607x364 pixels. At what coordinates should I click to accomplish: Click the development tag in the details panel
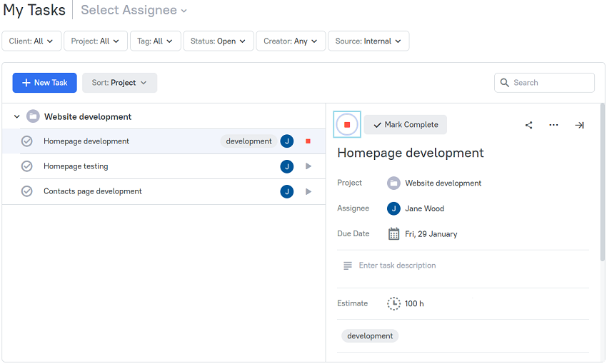tap(370, 335)
